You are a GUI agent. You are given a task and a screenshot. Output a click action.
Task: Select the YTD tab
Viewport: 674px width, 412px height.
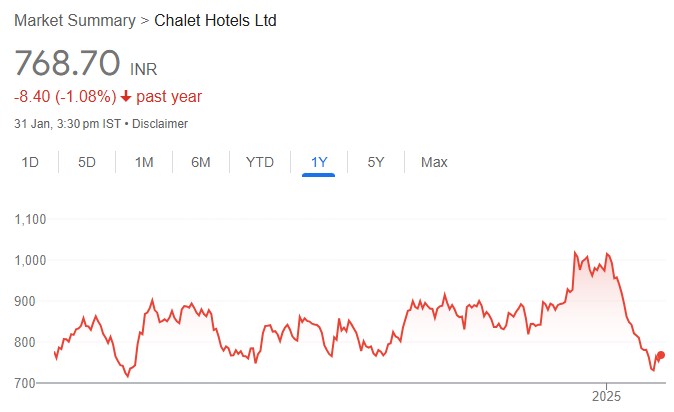pyautogui.click(x=260, y=162)
